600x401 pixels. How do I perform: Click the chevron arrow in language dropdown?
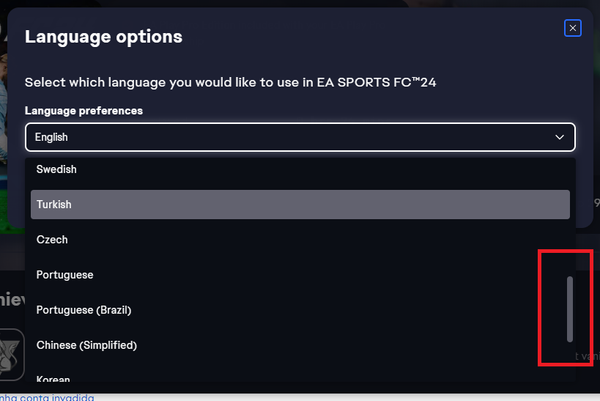click(x=559, y=137)
